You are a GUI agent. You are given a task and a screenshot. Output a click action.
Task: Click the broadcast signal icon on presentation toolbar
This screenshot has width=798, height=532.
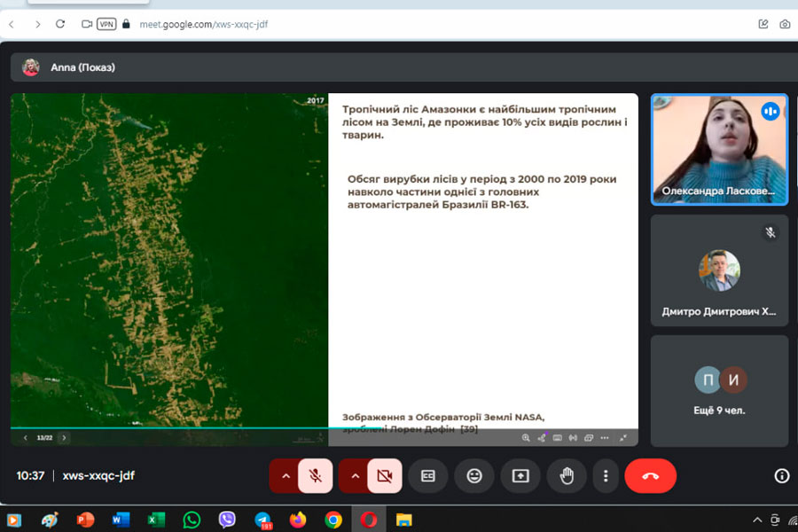click(573, 438)
